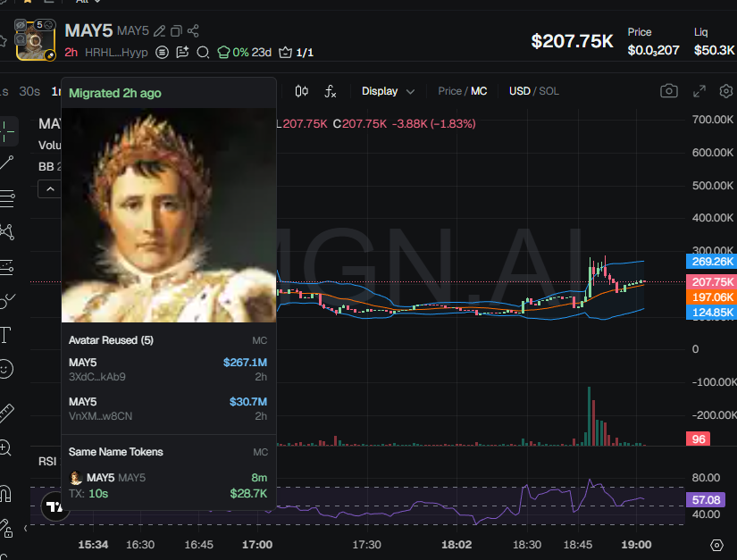Click the RSI 57.08 value label

(x=706, y=500)
